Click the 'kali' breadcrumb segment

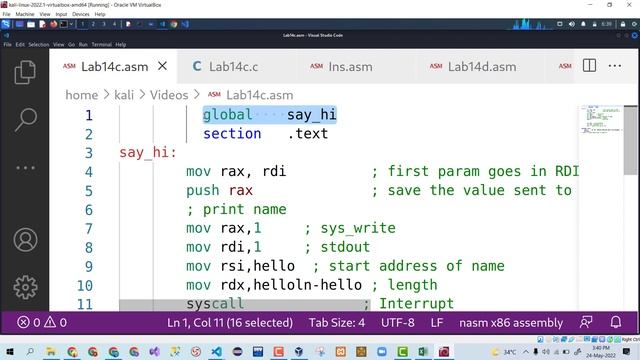pyautogui.click(x=124, y=95)
